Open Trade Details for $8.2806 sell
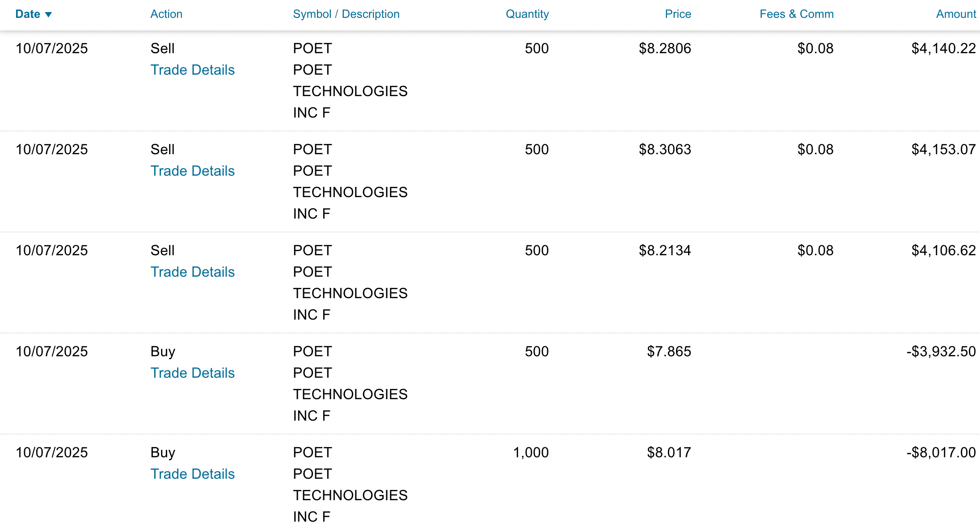Viewport: 980px width, 523px height. click(192, 70)
